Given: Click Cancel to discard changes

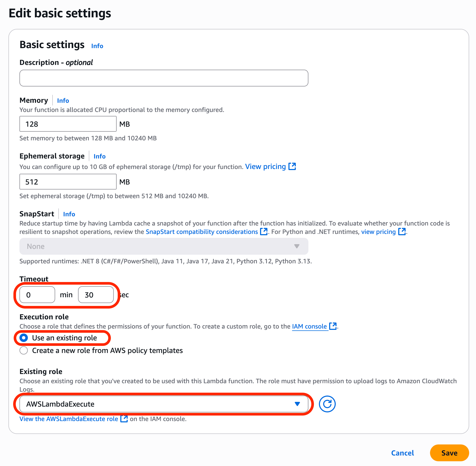Looking at the screenshot, I should (x=402, y=453).
